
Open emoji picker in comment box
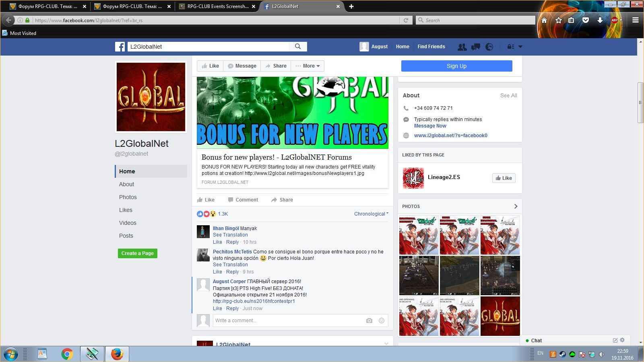[382, 321]
